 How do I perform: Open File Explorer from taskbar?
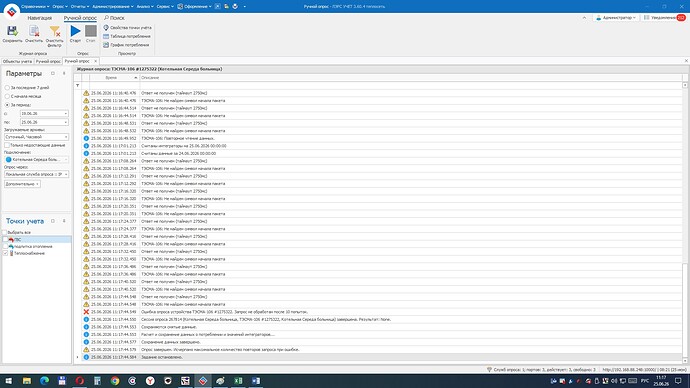(x=27, y=381)
